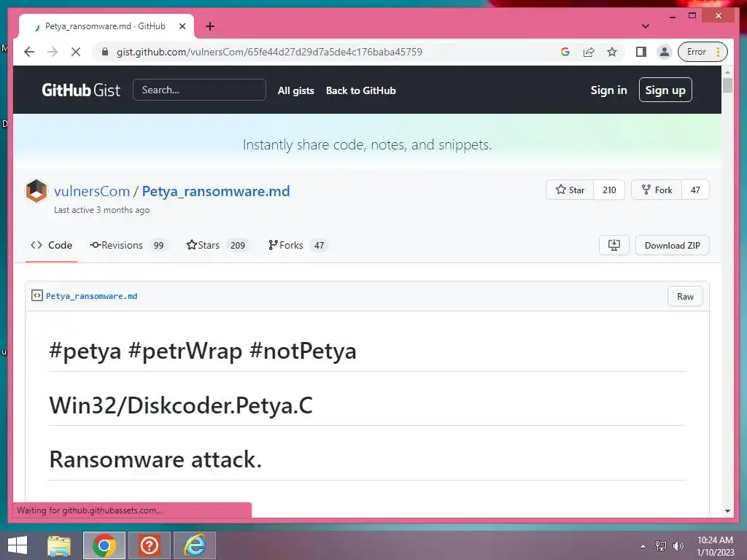The height and width of the screenshot is (560, 747).
Task: Open the Petya_ransomware.md gist title link
Action: (216, 191)
